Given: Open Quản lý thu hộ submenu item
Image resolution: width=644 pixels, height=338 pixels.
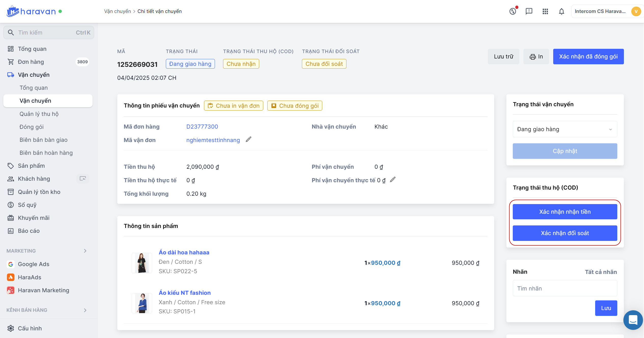Looking at the screenshot, I should tap(39, 114).
